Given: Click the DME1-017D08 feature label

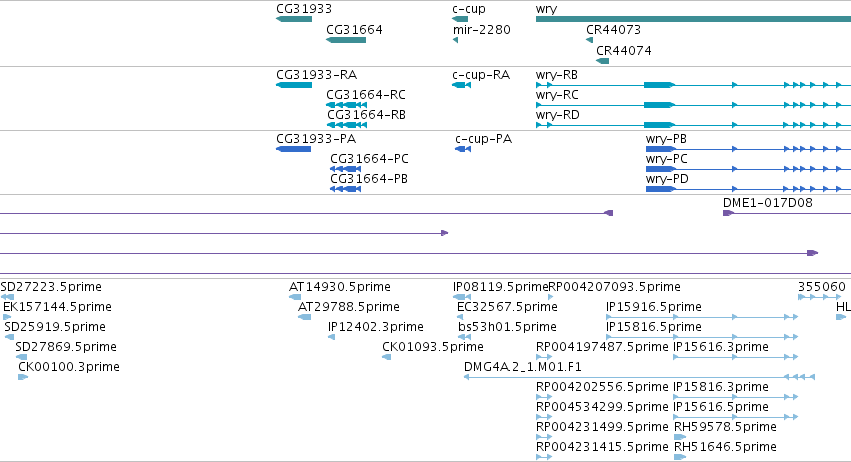Looking at the screenshot, I should 767,203.
